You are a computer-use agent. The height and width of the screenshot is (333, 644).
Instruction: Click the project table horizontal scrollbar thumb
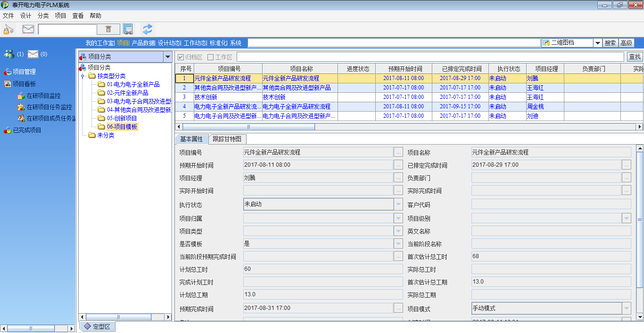pos(248,127)
